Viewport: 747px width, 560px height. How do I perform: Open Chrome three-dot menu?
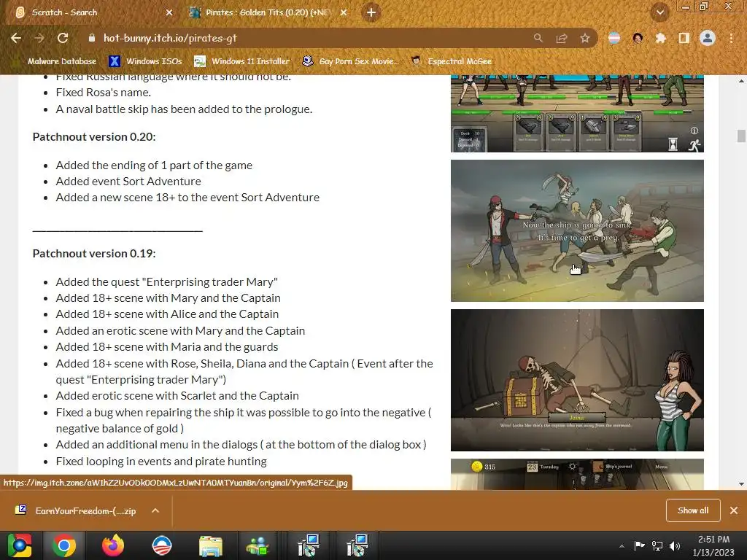click(x=731, y=38)
